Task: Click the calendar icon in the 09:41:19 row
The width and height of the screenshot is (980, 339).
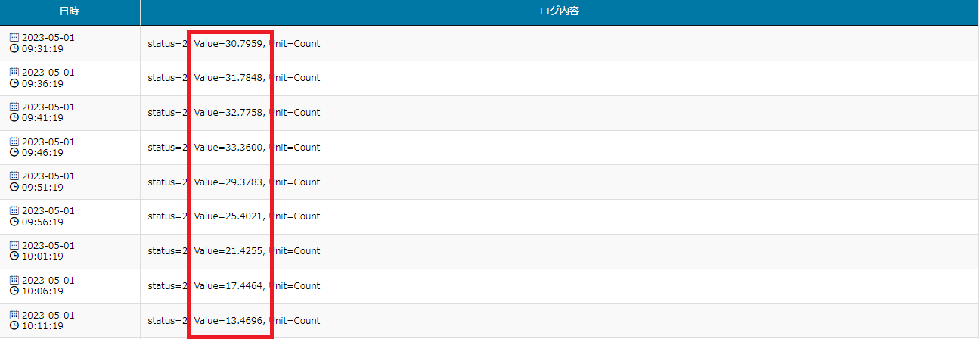Action: [14, 107]
